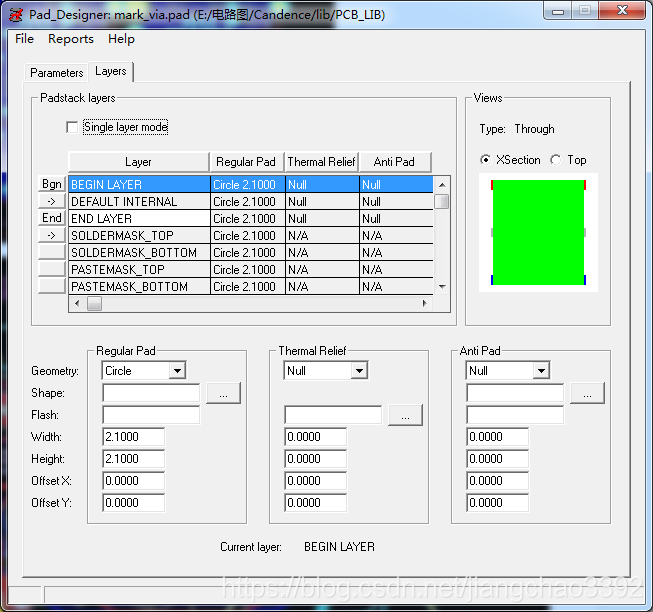The width and height of the screenshot is (653, 612).
Task: Enable Single layer mode checkbox
Action: tap(72, 127)
